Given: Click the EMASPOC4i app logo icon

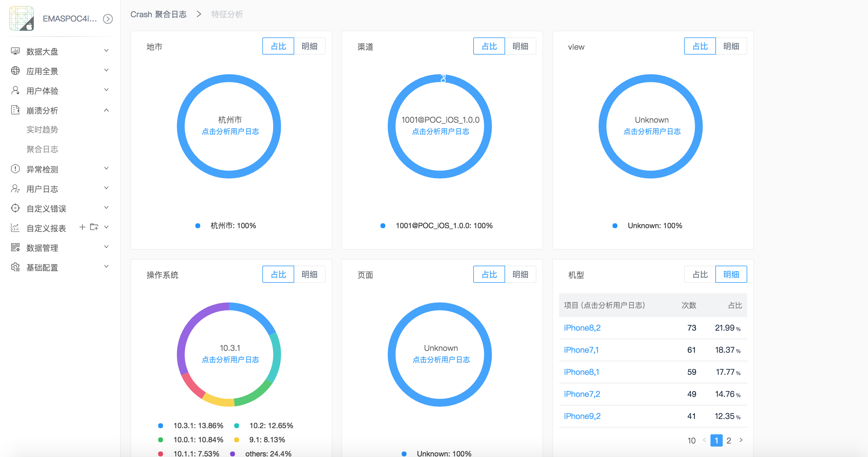Looking at the screenshot, I should (21, 18).
